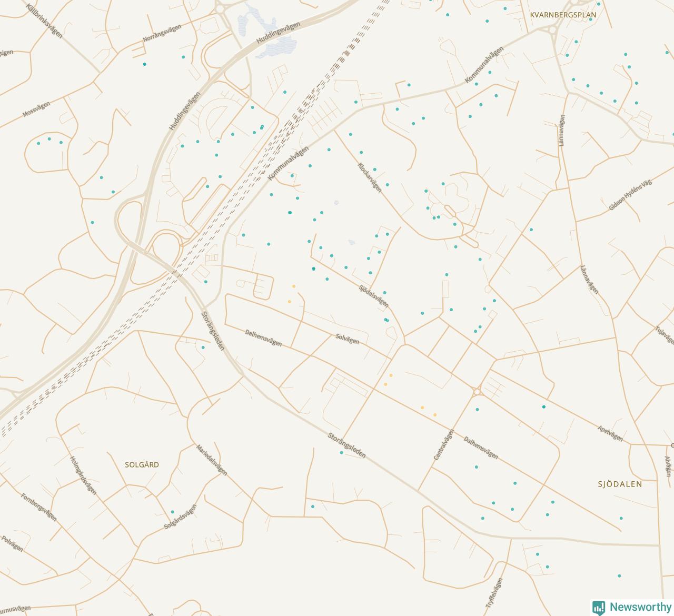Screen dimensions: 674x616
Task: Click the Mariedalsvägen street label
Action: (x=212, y=460)
